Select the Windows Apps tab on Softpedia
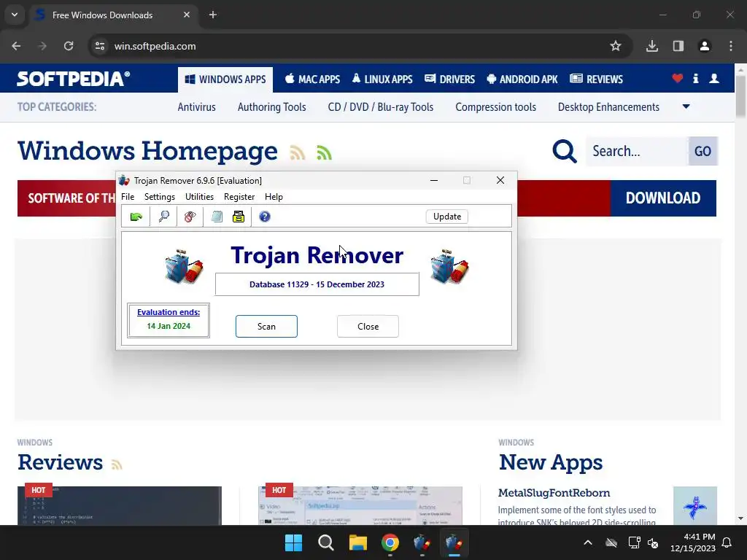 [x=225, y=79]
